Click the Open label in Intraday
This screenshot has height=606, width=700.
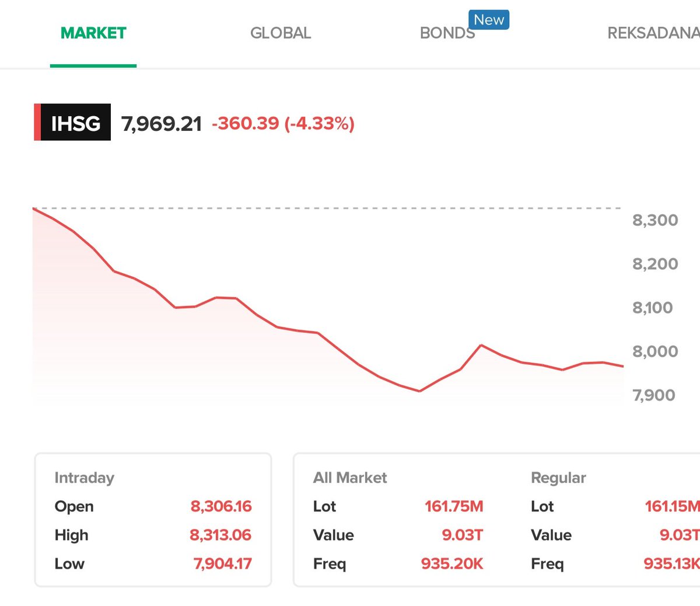point(74,507)
